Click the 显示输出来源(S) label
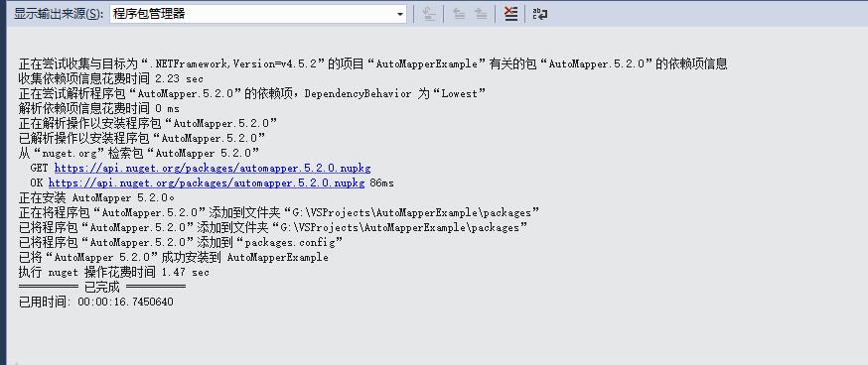This screenshot has height=365, width=868. click(59, 14)
